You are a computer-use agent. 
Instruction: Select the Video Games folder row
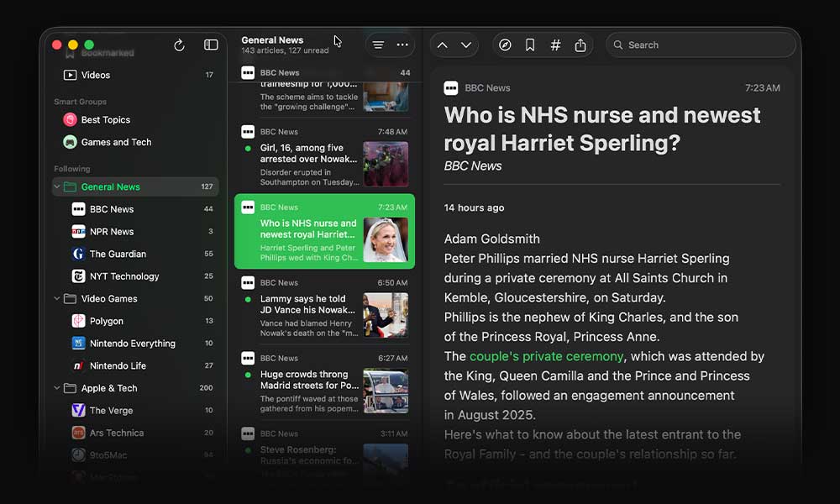click(135, 298)
